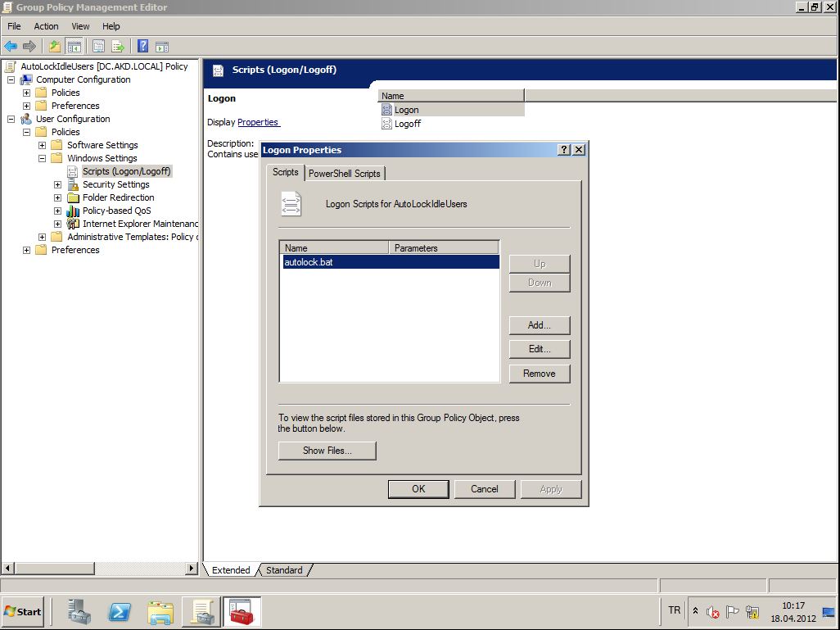This screenshot has width=840, height=630.
Task: Show hidden tray icons chevron
Action: tap(695, 610)
